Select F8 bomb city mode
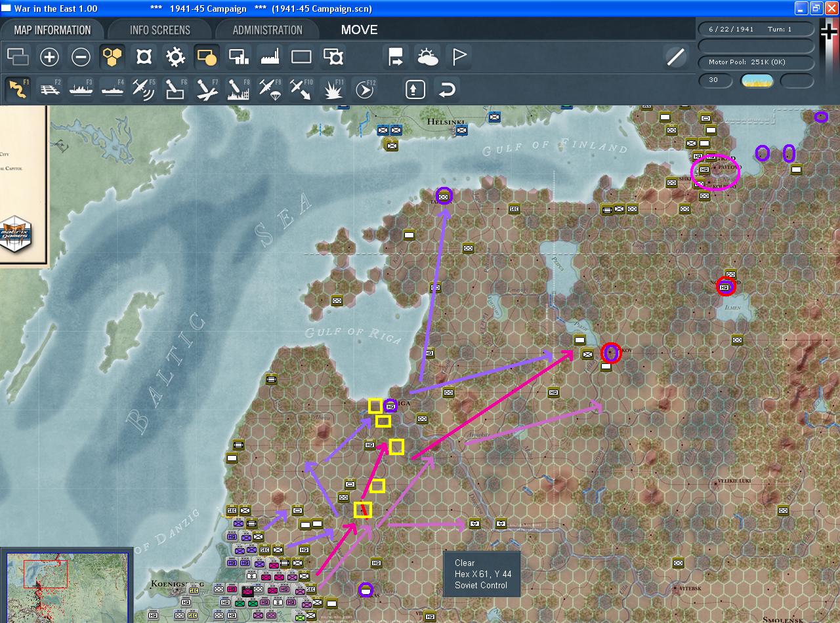Screen dimensions: 840x623 pyautogui.click(x=238, y=89)
